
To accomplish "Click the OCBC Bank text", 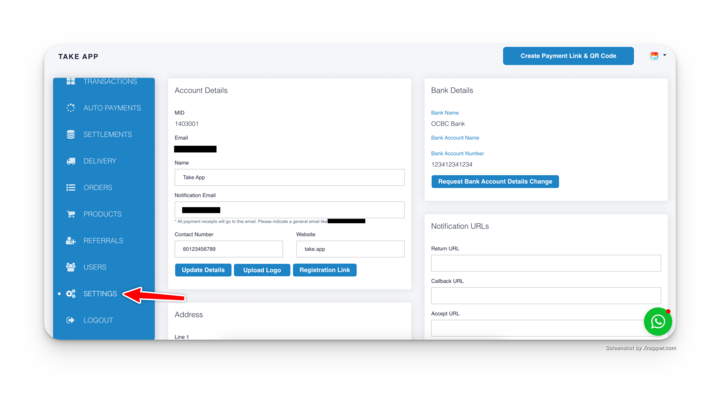I will (x=448, y=124).
